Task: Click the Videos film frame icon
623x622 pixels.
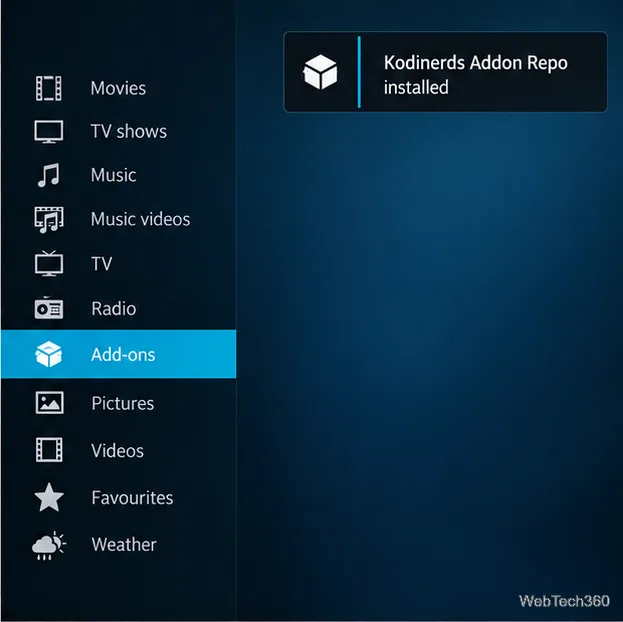Action: (x=49, y=450)
